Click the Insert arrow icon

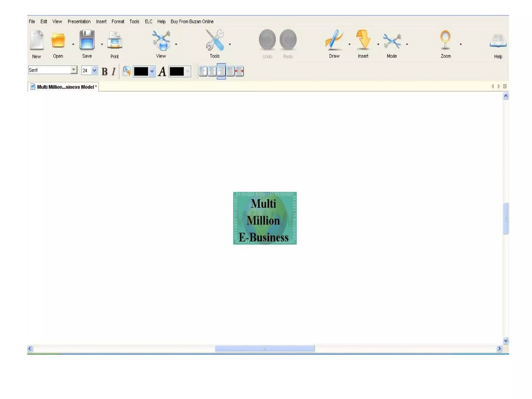point(363,40)
